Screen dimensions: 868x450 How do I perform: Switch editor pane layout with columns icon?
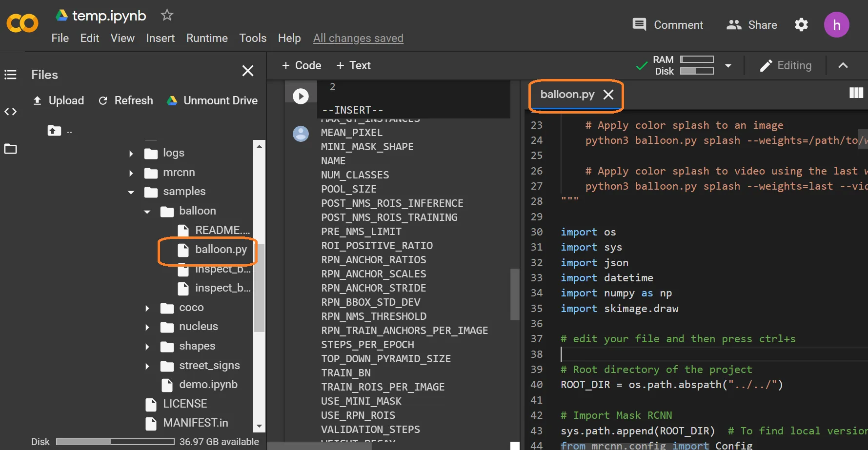click(856, 93)
